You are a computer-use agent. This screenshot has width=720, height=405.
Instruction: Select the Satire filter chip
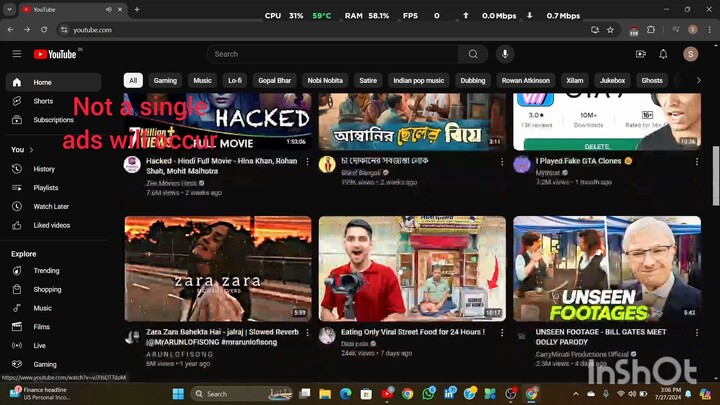368,80
